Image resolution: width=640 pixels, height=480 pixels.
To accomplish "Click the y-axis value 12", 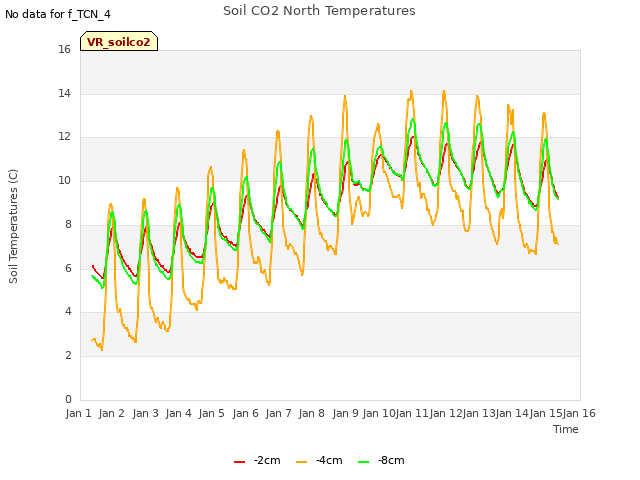I will click(64, 137).
